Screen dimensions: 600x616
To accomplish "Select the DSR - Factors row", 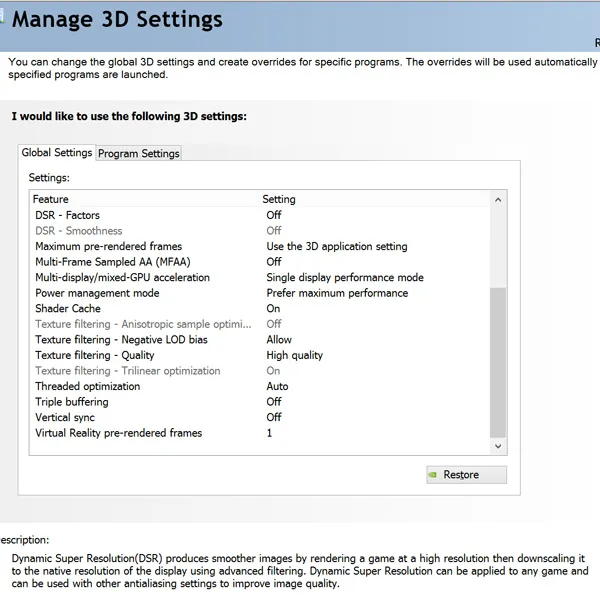I will pos(260,215).
